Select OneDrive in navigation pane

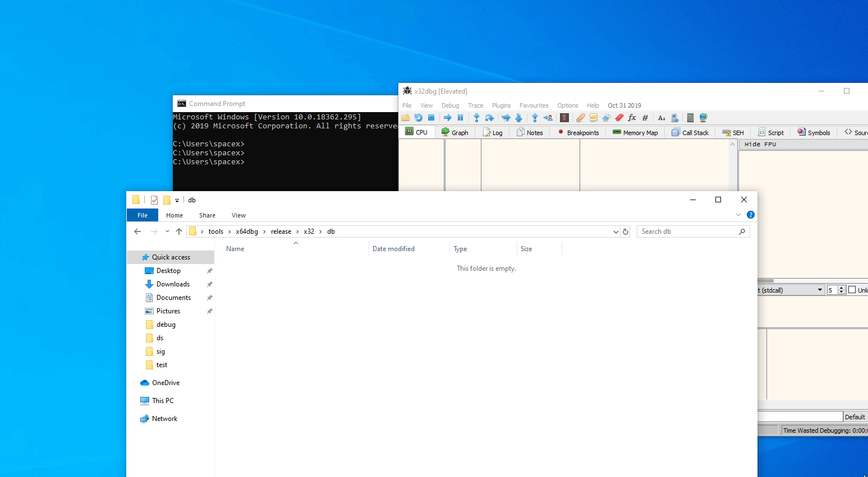(x=166, y=383)
